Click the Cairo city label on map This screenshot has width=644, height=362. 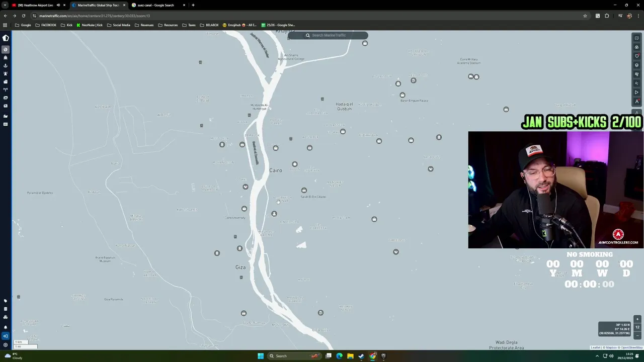(x=276, y=170)
